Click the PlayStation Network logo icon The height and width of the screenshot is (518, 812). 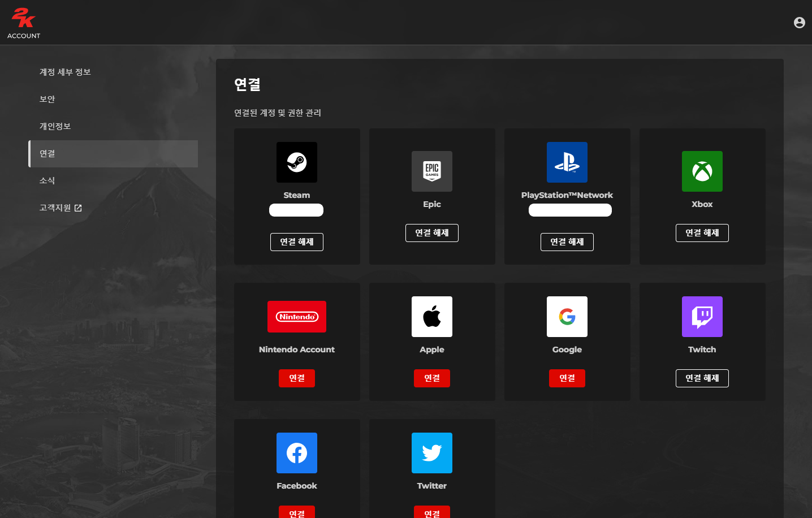(x=567, y=162)
